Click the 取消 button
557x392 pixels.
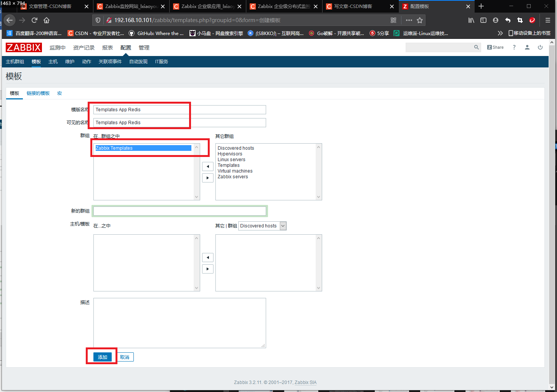(125, 357)
